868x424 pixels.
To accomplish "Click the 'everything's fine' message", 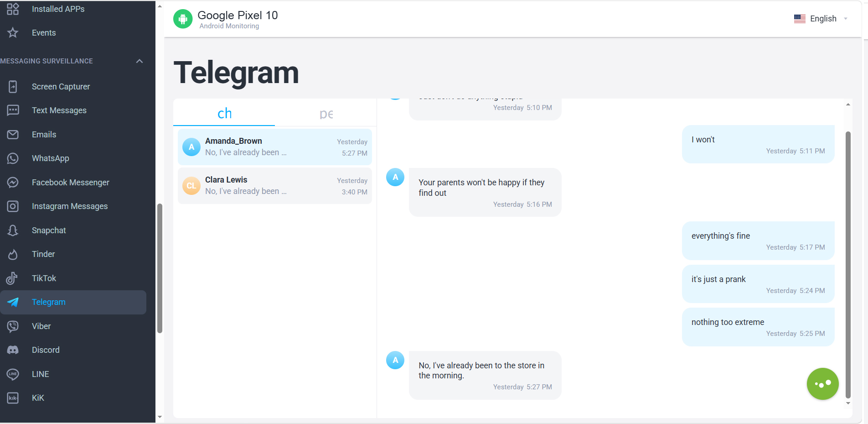I will tap(758, 241).
